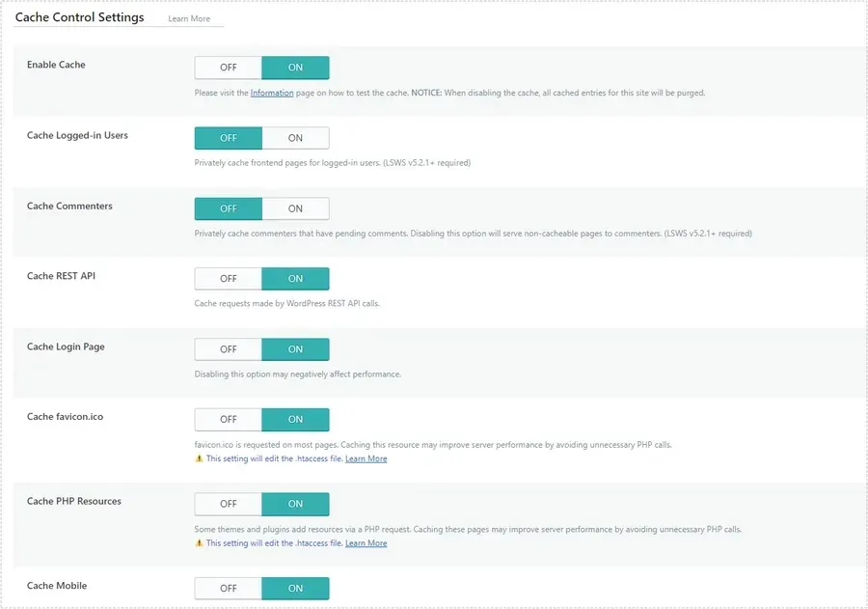Select ON for Cache Login Page
Image resolution: width=868 pixels, height=609 pixels.
tap(296, 349)
